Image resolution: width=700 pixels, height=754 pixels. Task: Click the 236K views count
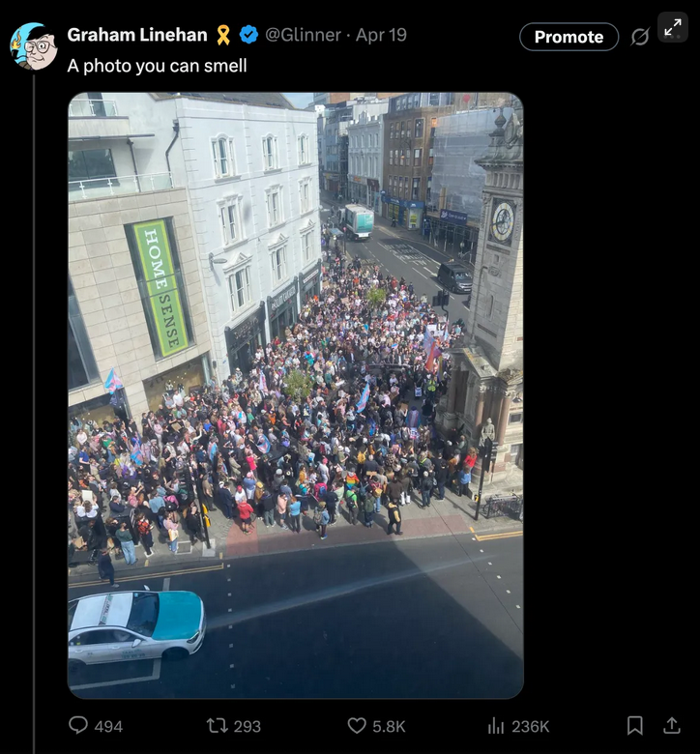coord(530,726)
